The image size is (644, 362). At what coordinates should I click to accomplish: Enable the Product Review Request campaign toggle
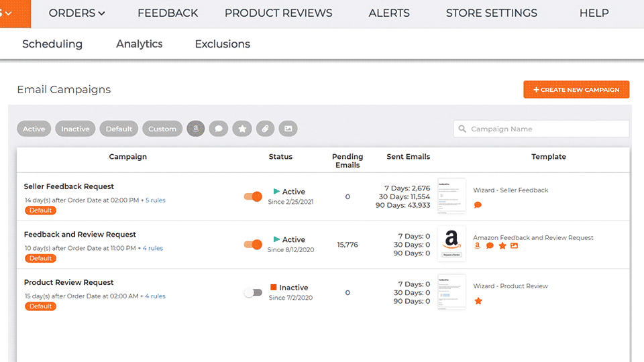252,293
